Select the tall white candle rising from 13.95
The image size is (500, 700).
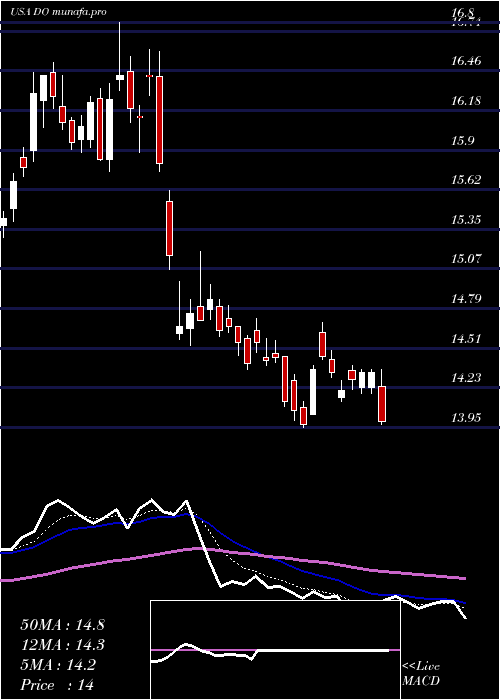click(x=313, y=392)
